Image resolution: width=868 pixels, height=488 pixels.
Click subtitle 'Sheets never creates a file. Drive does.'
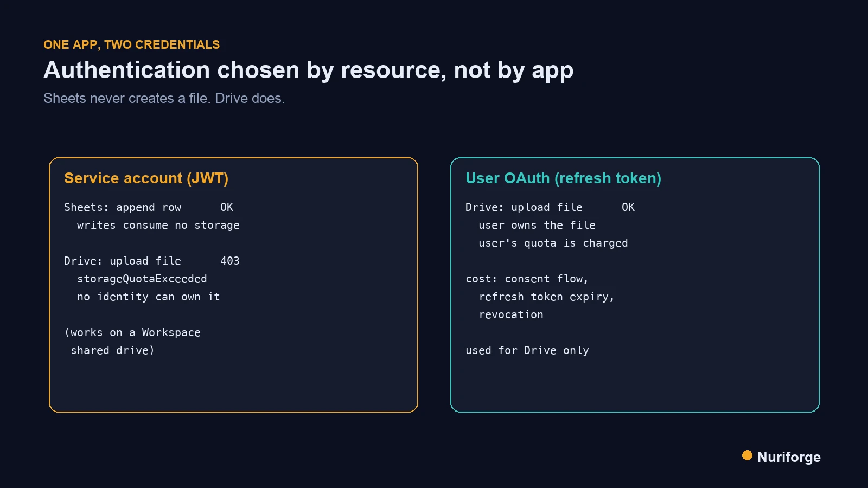(164, 98)
